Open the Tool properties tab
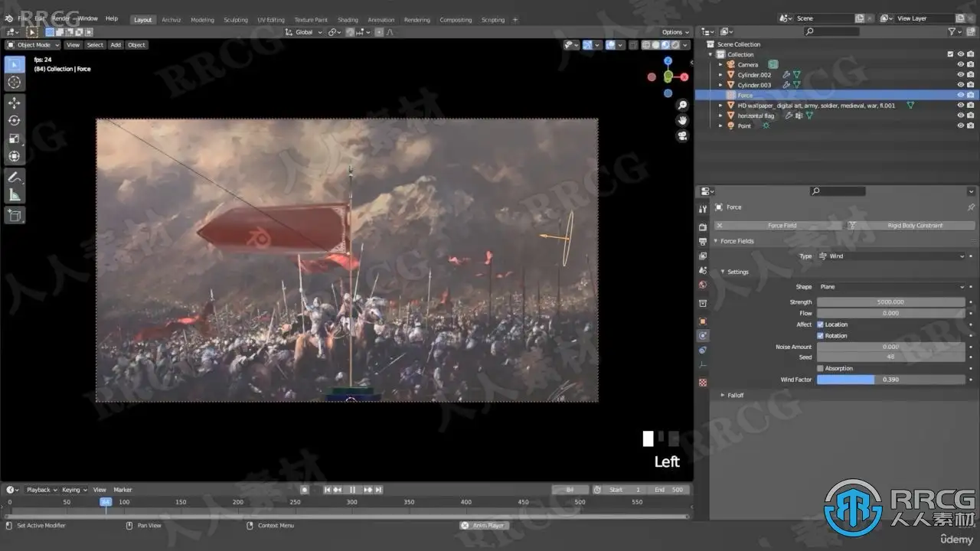980x551 pixels. tap(703, 209)
